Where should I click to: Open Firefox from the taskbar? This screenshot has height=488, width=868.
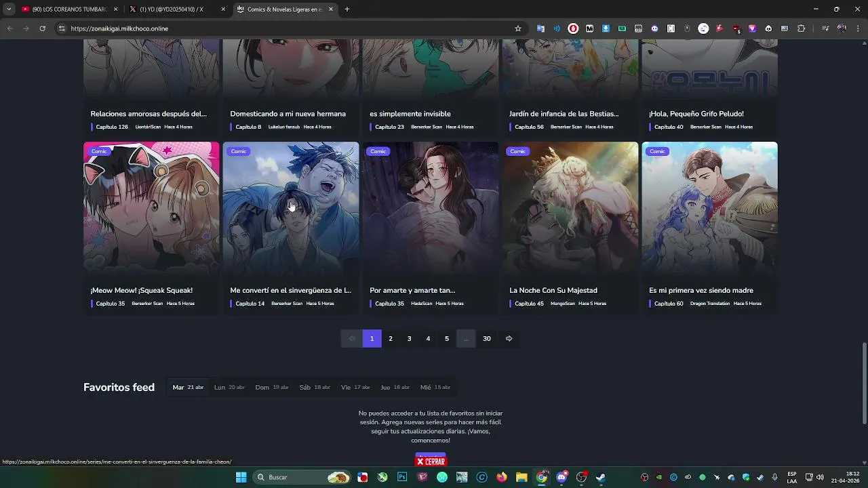click(502, 477)
